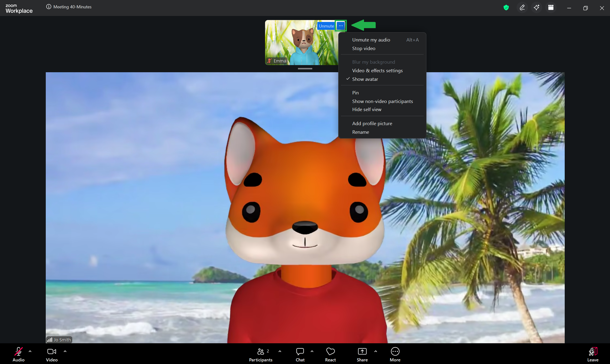Expand the video options caret
The height and width of the screenshot is (364, 610).
(x=65, y=351)
